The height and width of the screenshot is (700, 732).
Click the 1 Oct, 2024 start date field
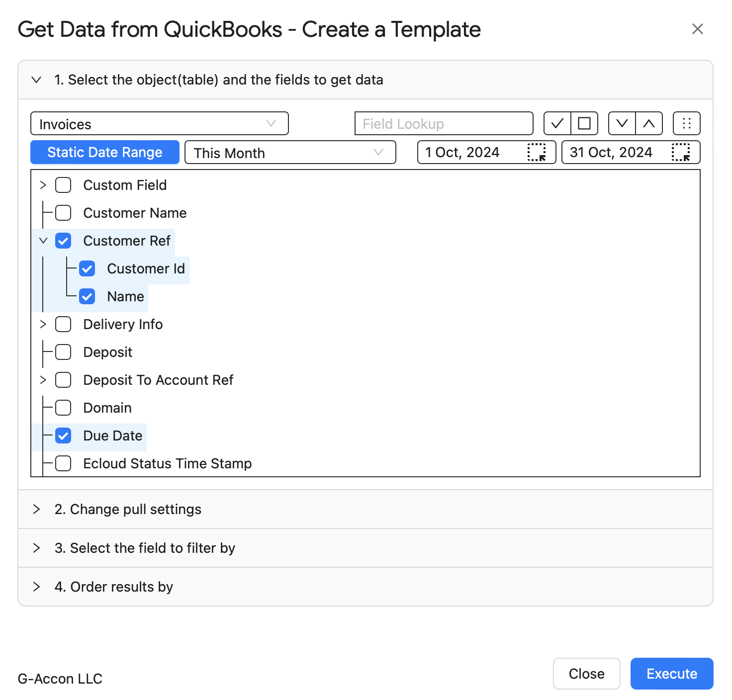487,152
